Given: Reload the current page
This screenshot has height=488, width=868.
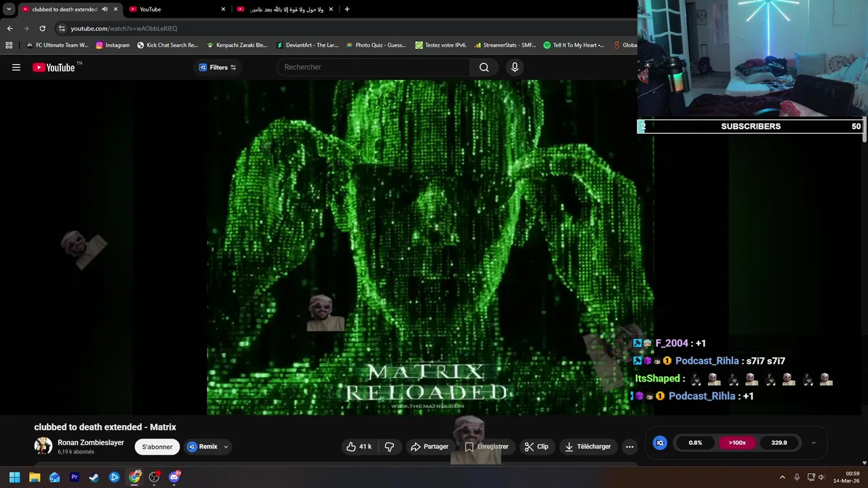Looking at the screenshot, I should 42,28.
